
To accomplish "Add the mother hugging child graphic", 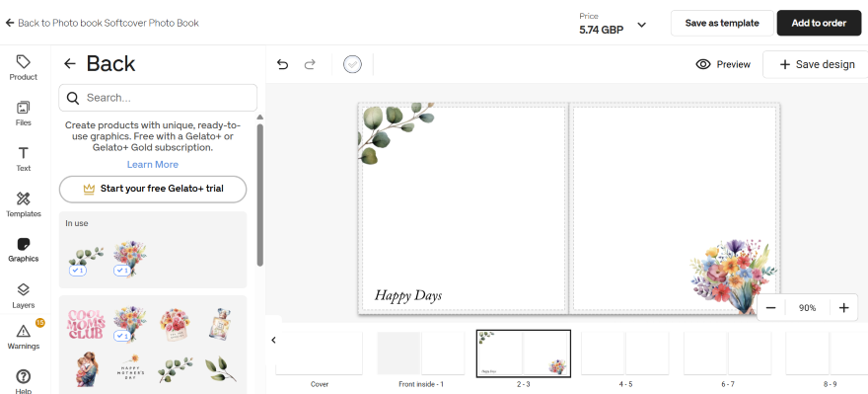I will (x=86, y=369).
